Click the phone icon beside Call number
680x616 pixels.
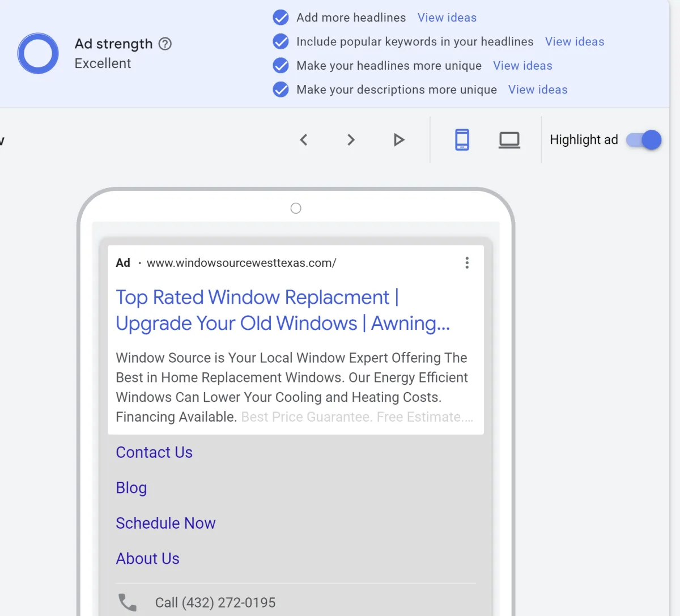(127, 602)
